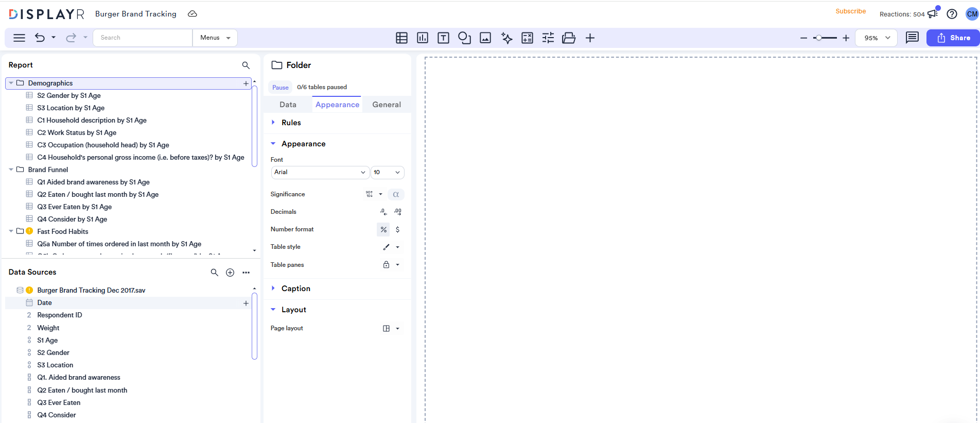The image size is (980, 423).
Task: Toggle the alpha significance button
Action: point(396,195)
